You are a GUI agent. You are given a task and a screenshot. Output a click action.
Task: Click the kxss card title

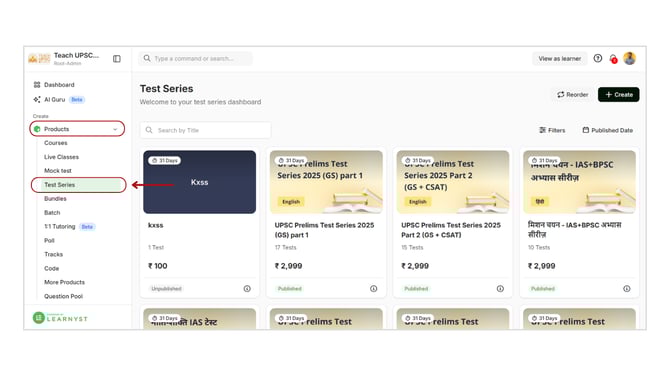coord(156,225)
